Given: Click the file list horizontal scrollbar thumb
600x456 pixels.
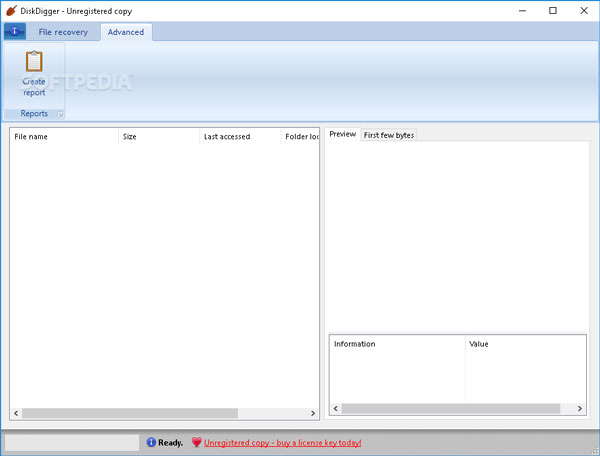Looking at the screenshot, I should [x=130, y=413].
